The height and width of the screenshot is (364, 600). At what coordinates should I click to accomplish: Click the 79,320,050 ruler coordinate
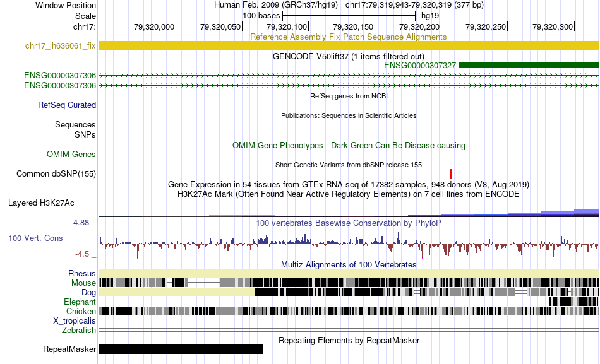click(x=220, y=26)
